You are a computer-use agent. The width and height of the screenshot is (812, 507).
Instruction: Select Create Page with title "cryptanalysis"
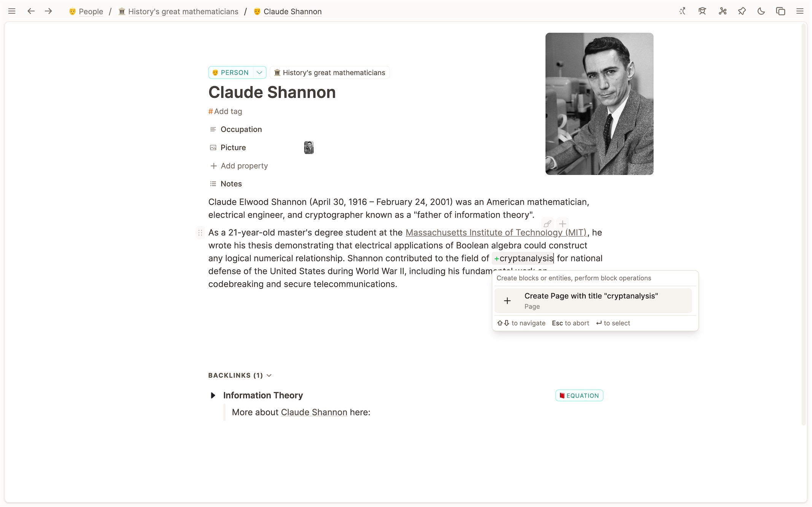[593, 301]
